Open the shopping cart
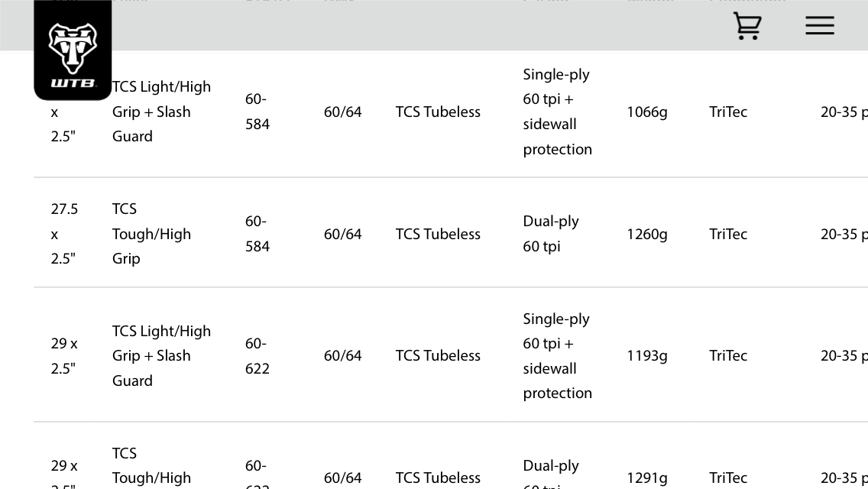Image resolution: width=868 pixels, height=489 pixels. pyautogui.click(x=747, y=25)
